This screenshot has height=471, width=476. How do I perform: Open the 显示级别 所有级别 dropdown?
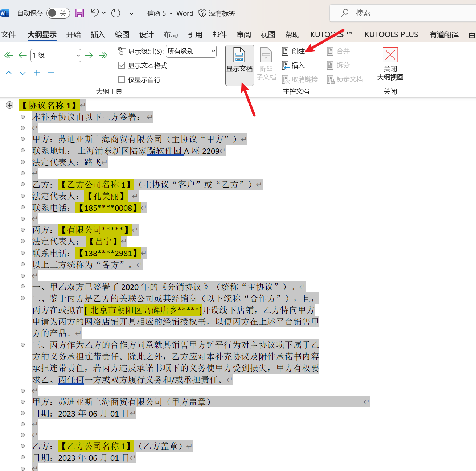[191, 51]
